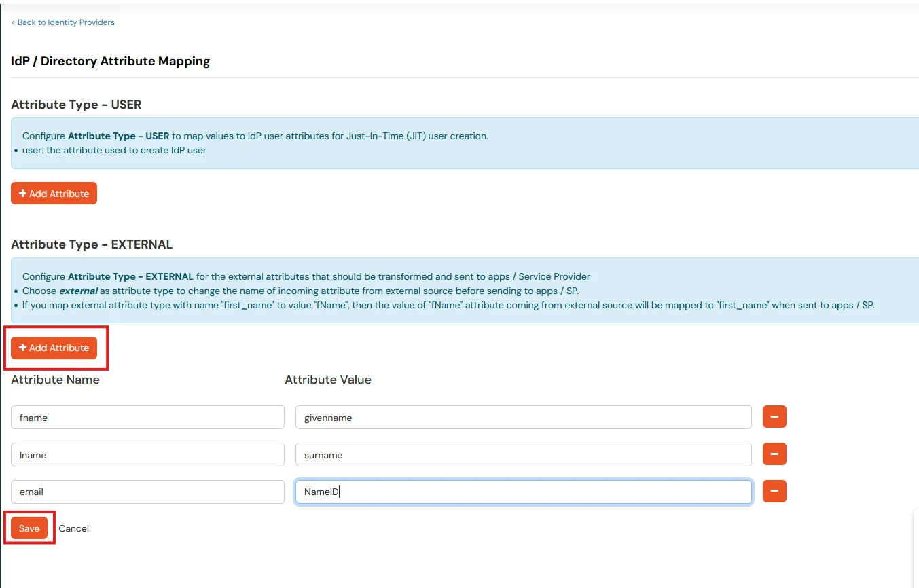The width and height of the screenshot is (919, 588).
Task: Click the back chevron next to Identity Providers
Action: coord(12,22)
